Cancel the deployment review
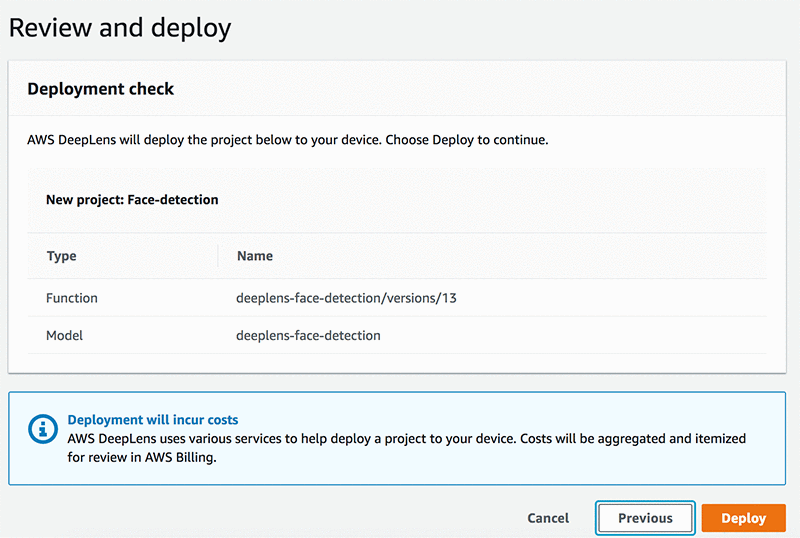The image size is (800, 538). coord(548,518)
